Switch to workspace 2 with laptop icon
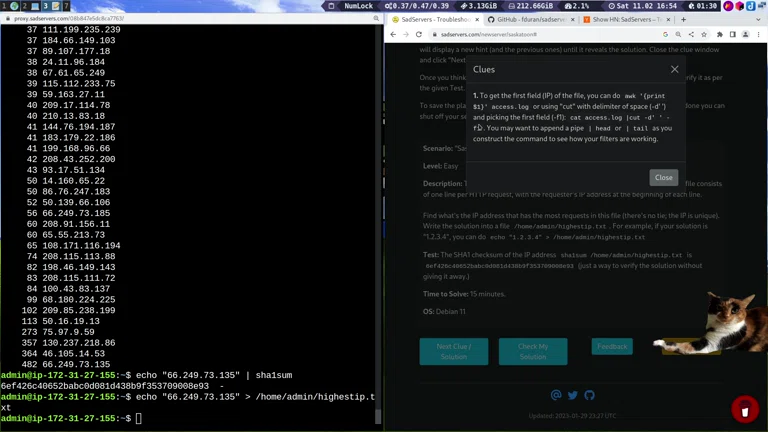This screenshot has width=768, height=432. (30, 6)
